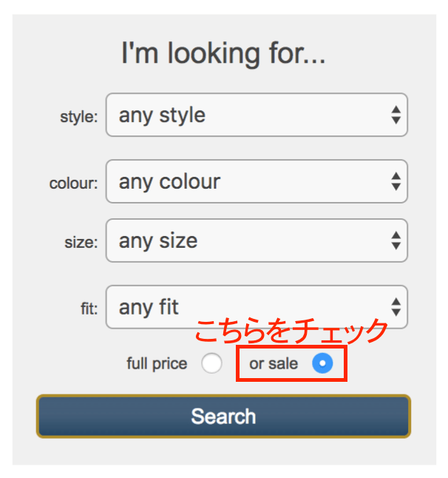This screenshot has height=478, width=448.
Task: Click the "style:" field label
Action: pos(78,117)
